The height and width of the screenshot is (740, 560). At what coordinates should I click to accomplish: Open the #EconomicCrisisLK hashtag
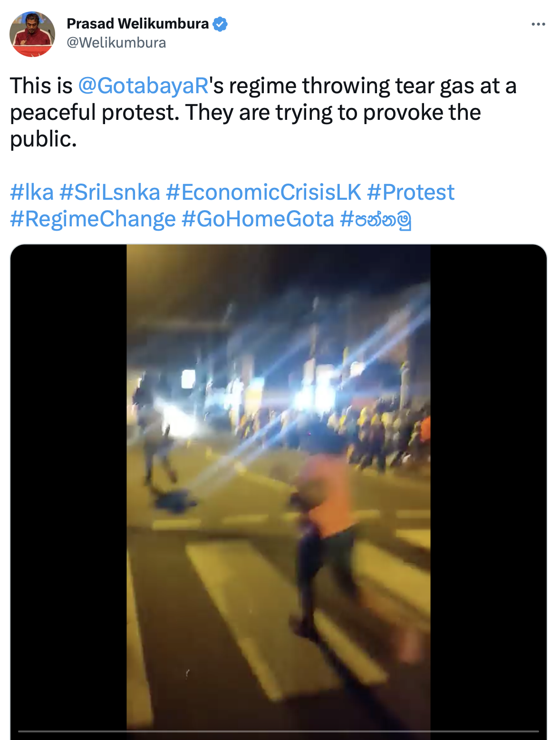264,192
